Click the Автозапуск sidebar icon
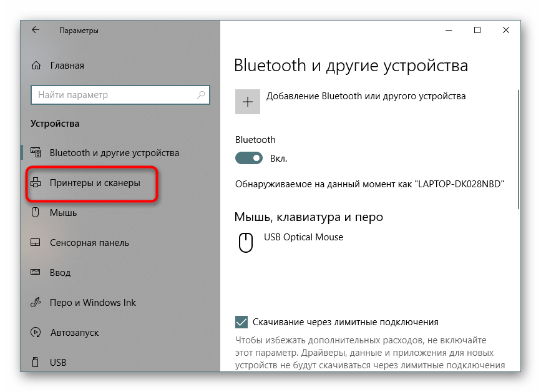 (x=36, y=332)
